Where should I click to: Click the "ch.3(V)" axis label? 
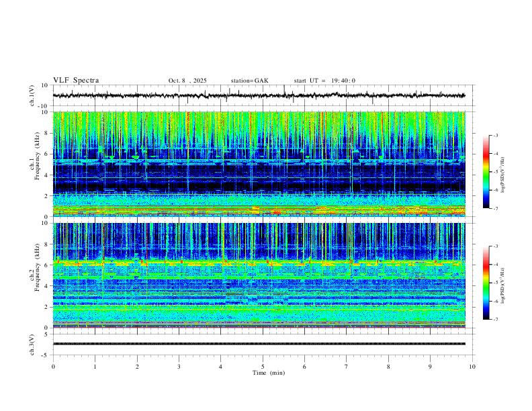[32, 345]
